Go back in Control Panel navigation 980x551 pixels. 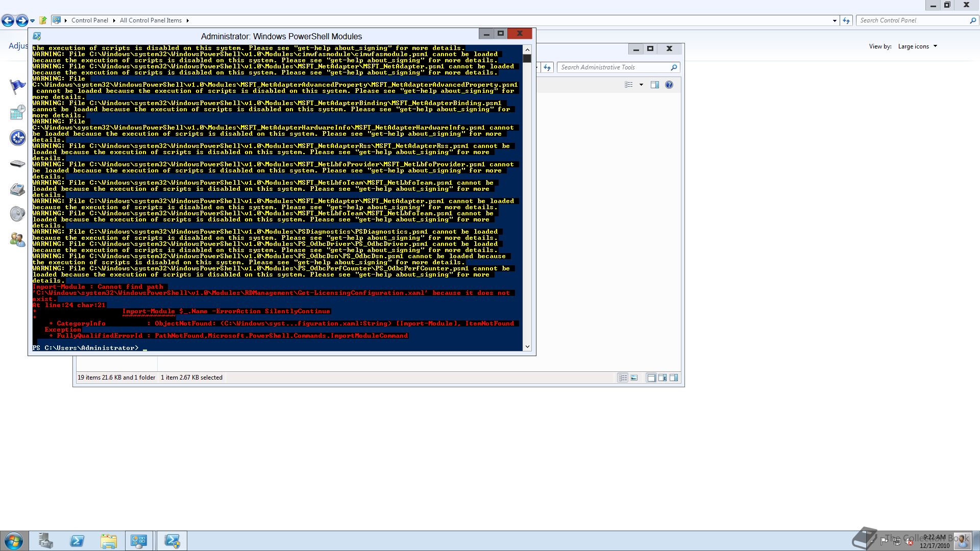click(8, 20)
